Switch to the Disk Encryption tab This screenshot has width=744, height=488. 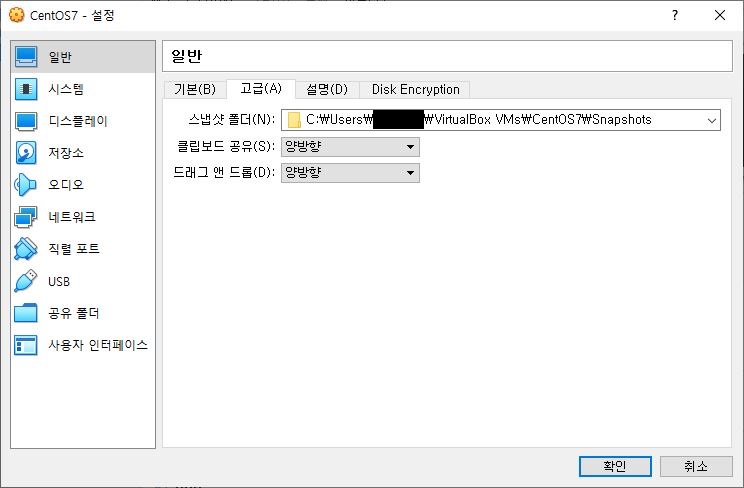coord(415,89)
